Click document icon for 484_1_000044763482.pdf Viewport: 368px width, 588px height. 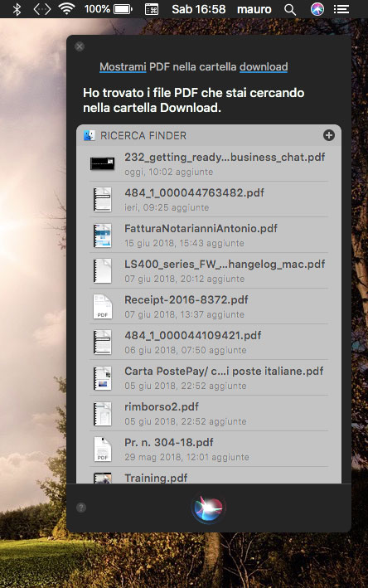click(x=102, y=200)
